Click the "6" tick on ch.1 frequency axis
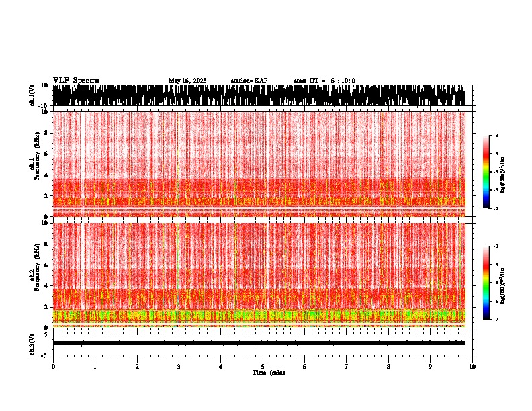This screenshot has width=532, height=411. 47,154
